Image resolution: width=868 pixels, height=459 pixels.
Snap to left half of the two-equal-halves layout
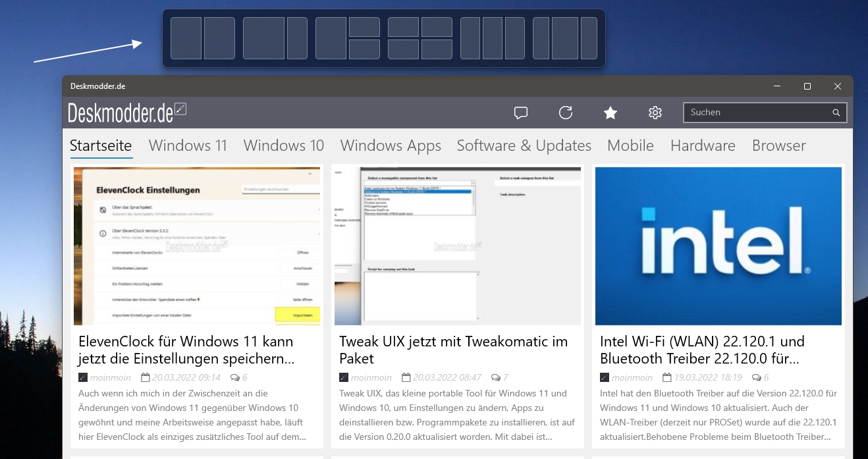(x=186, y=38)
